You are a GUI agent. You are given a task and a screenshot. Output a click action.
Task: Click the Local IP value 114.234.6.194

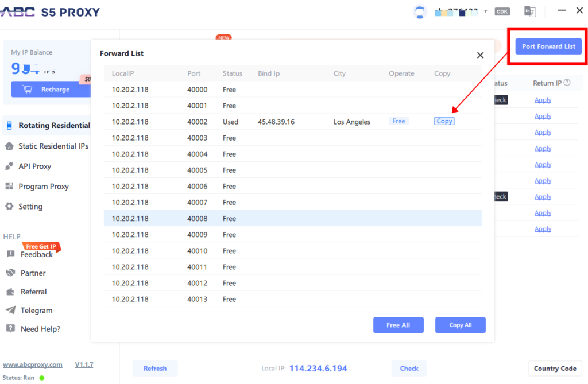[x=318, y=369]
